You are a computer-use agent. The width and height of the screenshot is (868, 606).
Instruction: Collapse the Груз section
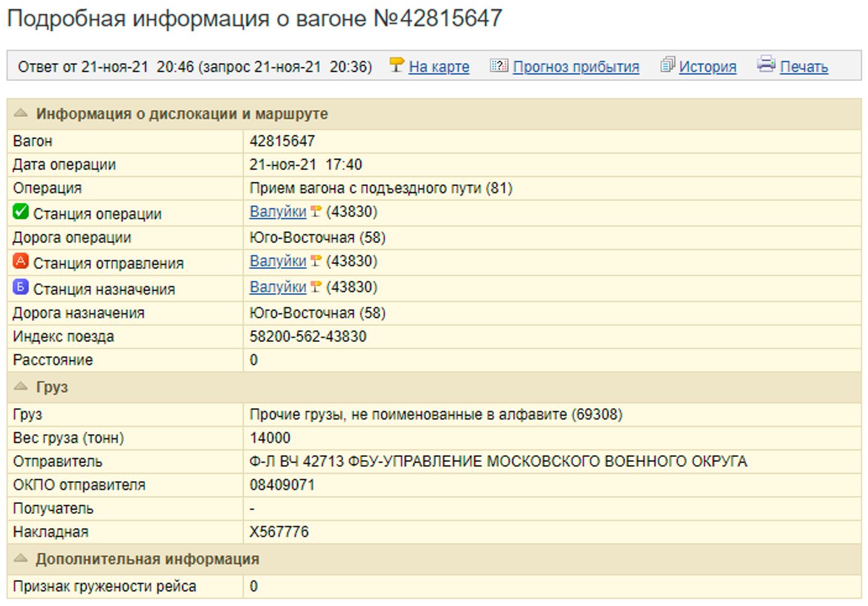pyautogui.click(x=21, y=386)
